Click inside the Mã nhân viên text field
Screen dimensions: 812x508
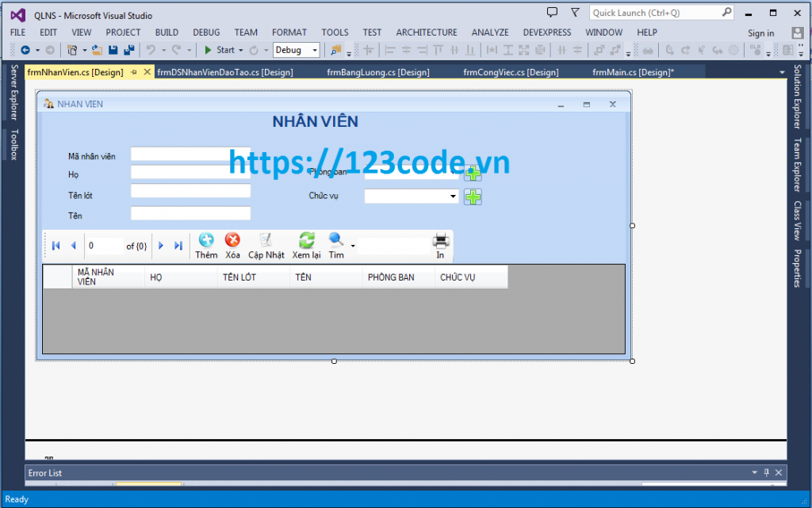[190, 155]
